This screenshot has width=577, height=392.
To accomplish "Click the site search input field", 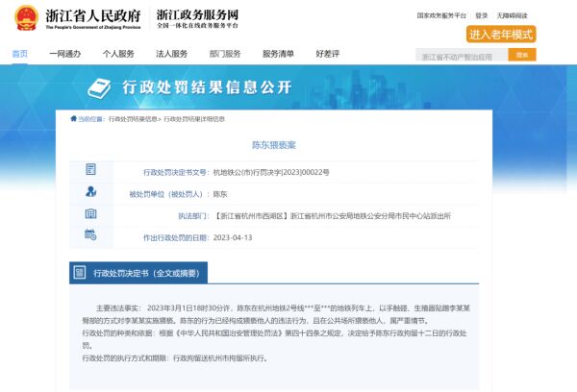I will (475, 57).
